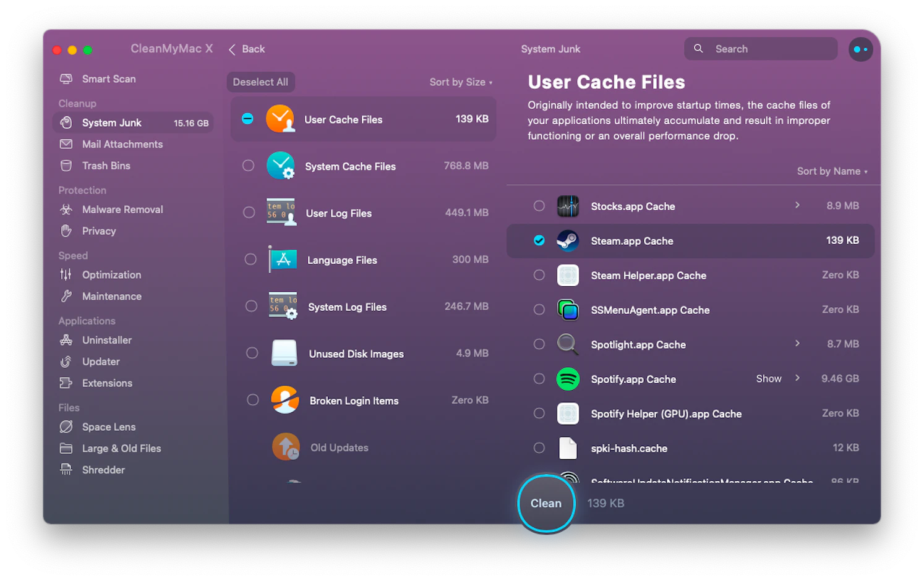Image resolution: width=924 pixels, height=581 pixels.
Task: Open Mail Attachments module
Action: coord(111,145)
